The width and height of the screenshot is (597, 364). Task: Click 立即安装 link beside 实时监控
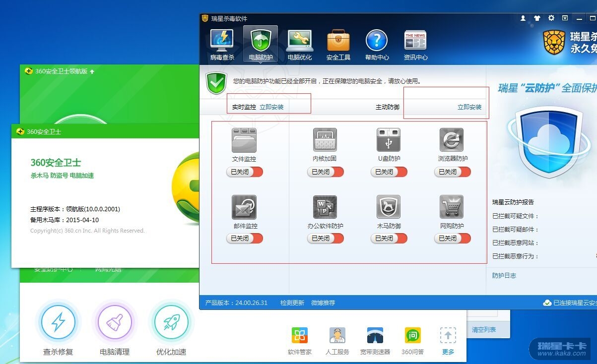[271, 107]
